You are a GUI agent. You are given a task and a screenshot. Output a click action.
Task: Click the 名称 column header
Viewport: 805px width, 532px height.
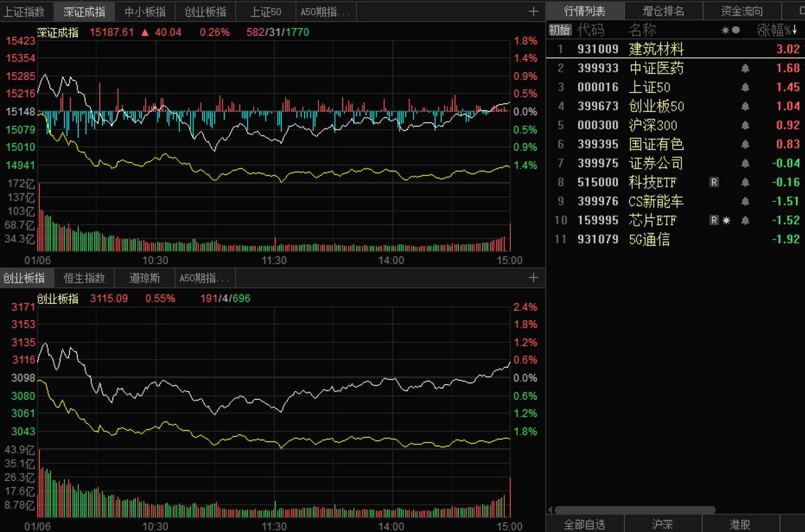pos(643,30)
